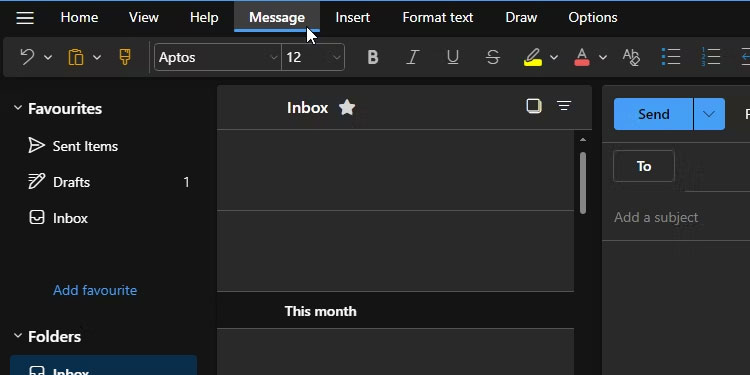Click the Clear Formatting icon
Image resolution: width=750 pixels, height=375 pixels.
coord(631,57)
